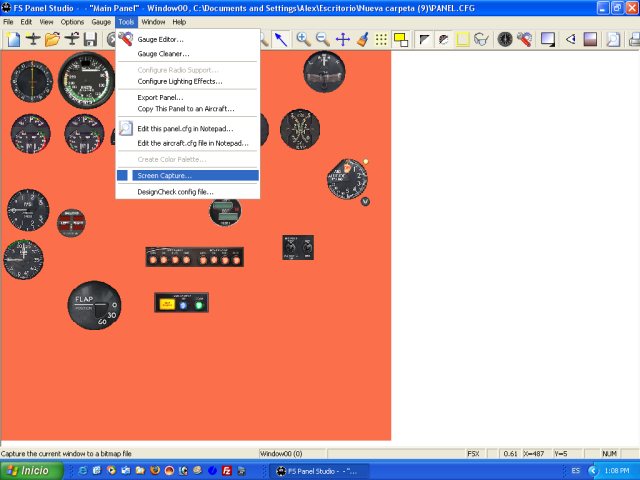Open the Window menu
This screenshot has height=480, width=640.
[x=153, y=21]
